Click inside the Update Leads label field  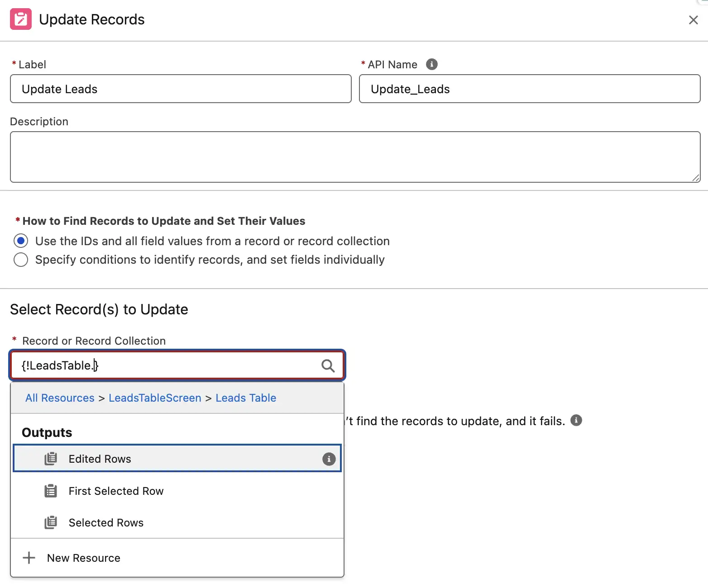pyautogui.click(x=180, y=89)
